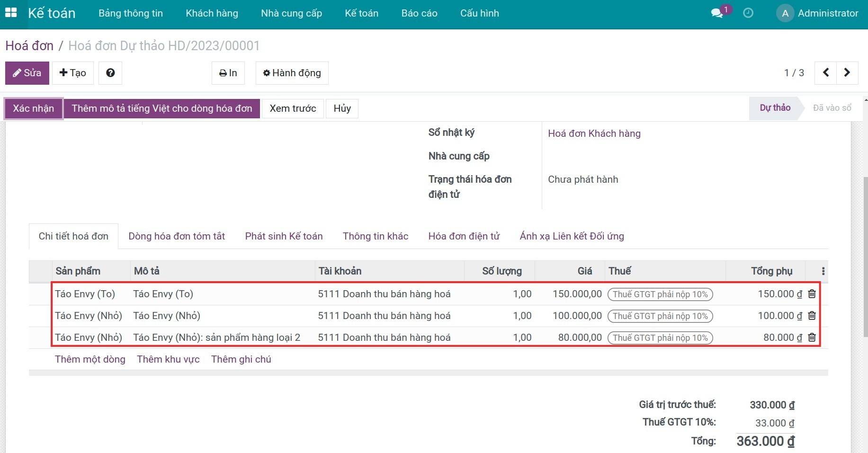Click the Xác nhận button
This screenshot has height=453, width=868.
(x=34, y=108)
